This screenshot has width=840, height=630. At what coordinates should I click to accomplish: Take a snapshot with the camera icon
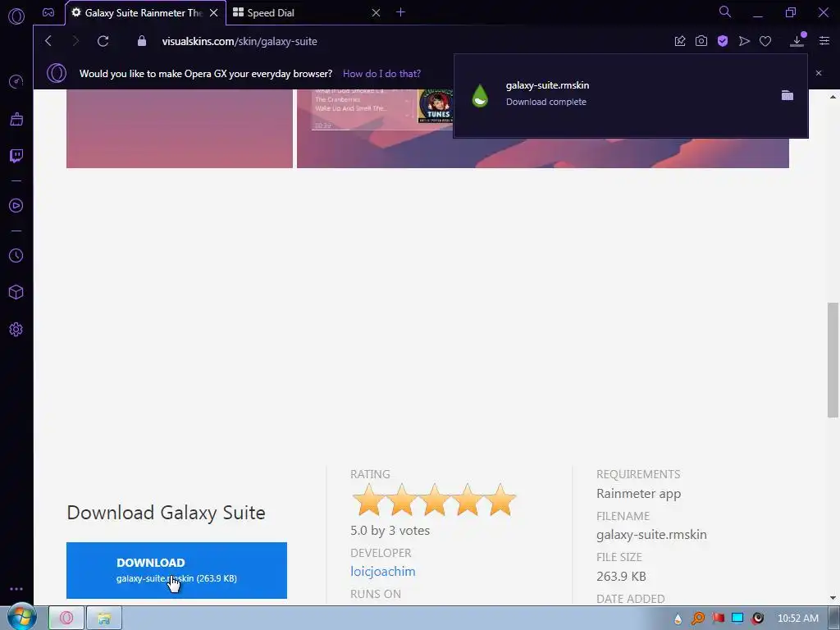701,41
